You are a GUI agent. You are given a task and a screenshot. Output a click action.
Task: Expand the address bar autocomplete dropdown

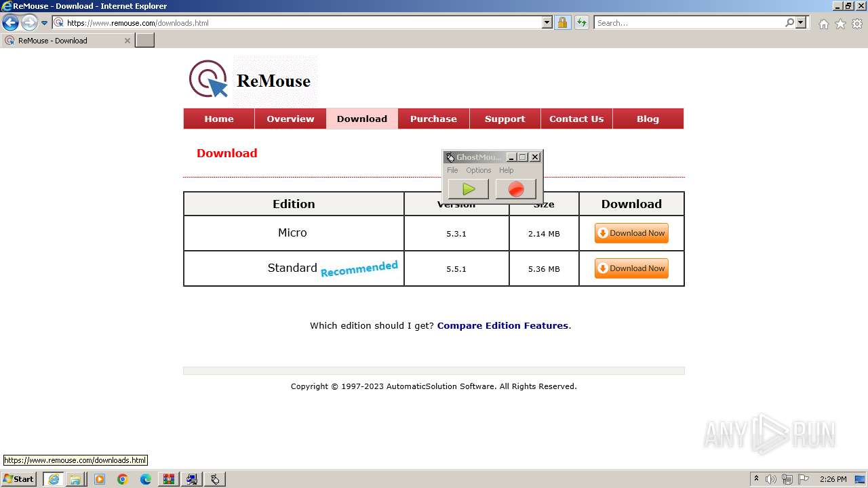(x=547, y=23)
